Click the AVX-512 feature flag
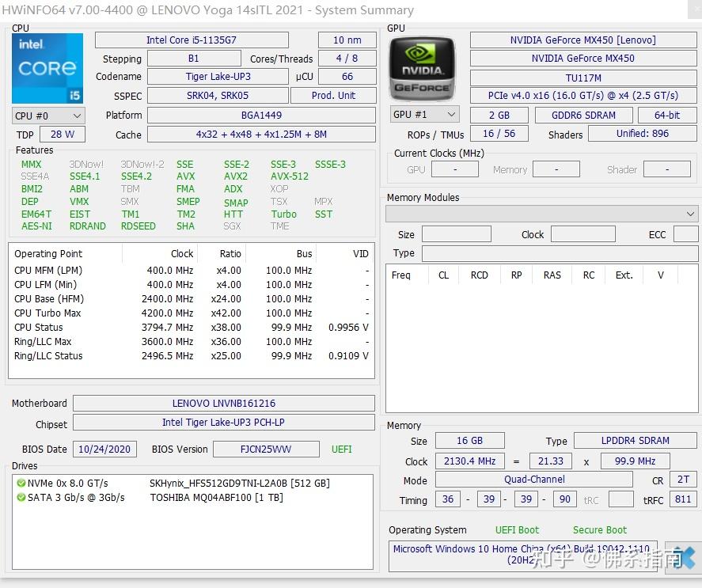The width and height of the screenshot is (702, 588). 289,176
